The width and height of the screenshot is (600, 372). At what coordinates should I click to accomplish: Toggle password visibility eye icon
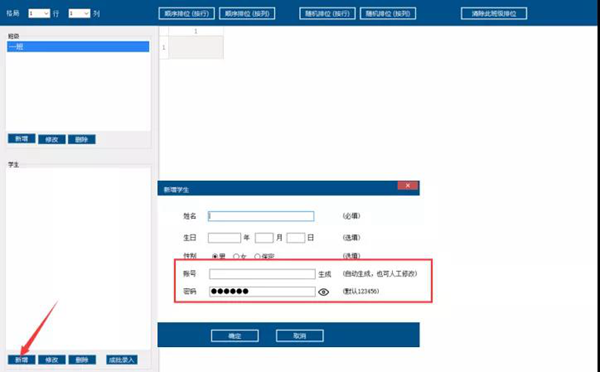click(x=323, y=292)
